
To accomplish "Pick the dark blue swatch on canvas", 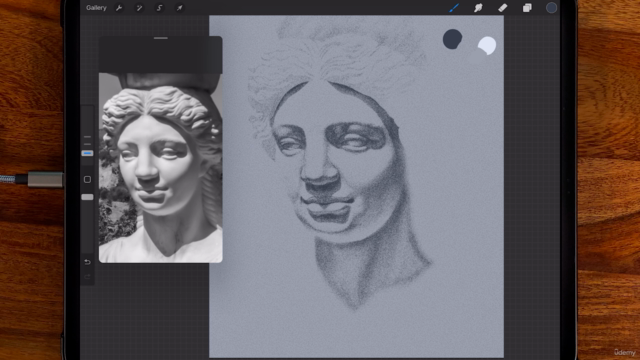I will [x=452, y=39].
